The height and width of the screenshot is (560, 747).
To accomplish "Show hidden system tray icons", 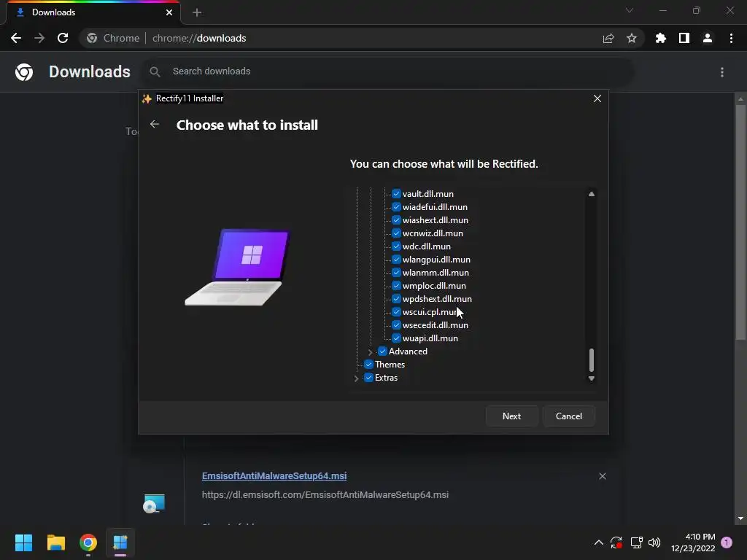I will click(599, 542).
